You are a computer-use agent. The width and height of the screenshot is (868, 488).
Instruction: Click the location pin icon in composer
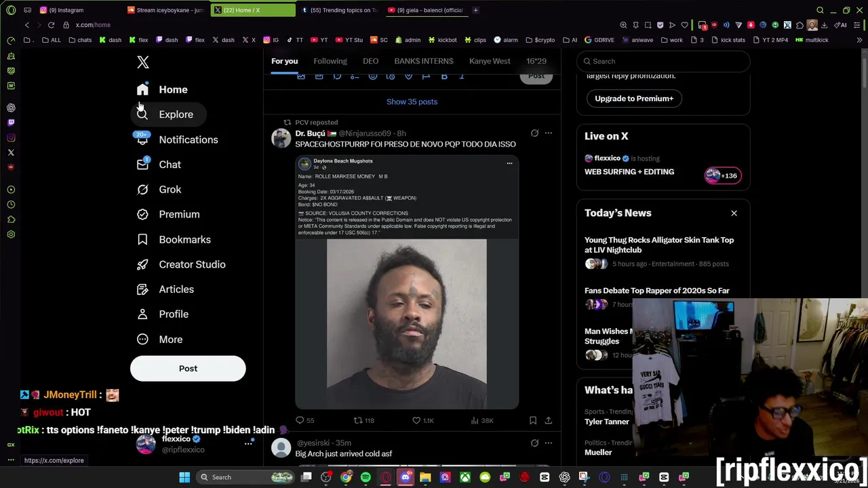(x=408, y=77)
